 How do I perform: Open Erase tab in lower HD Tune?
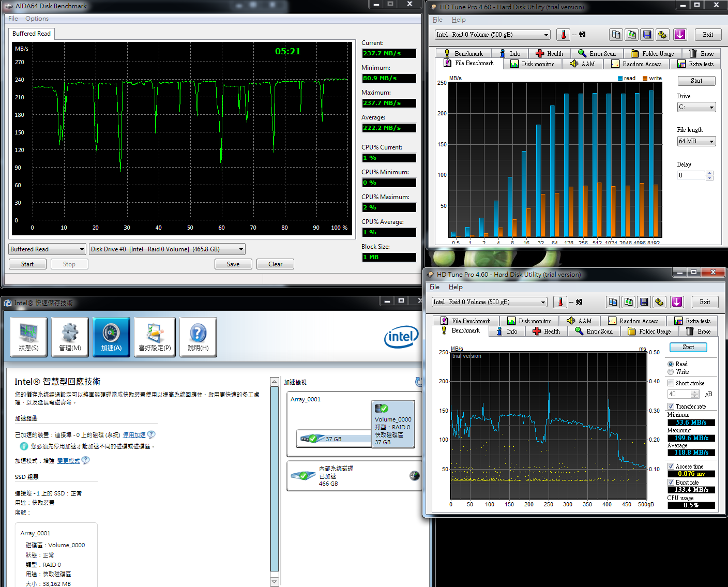698,331
